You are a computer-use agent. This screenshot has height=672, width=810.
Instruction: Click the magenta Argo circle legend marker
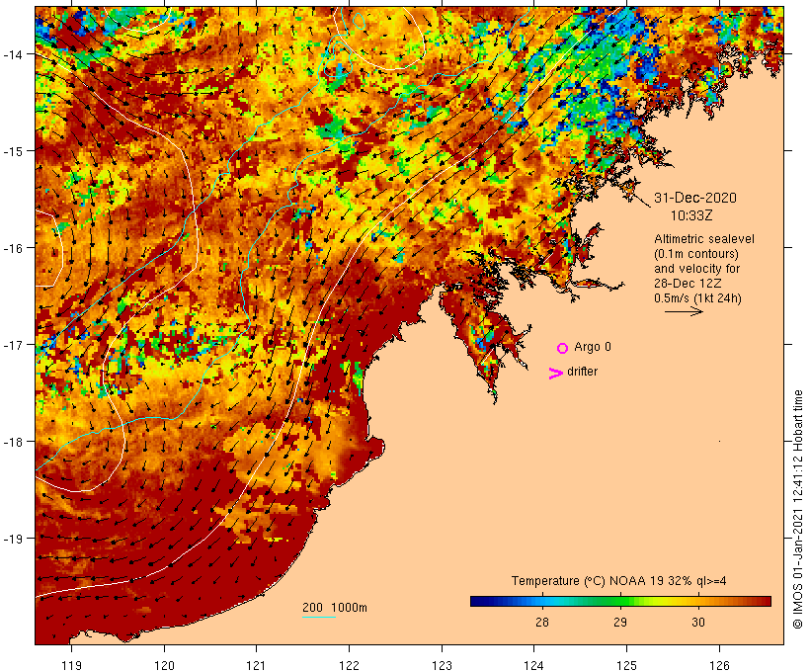563,348
